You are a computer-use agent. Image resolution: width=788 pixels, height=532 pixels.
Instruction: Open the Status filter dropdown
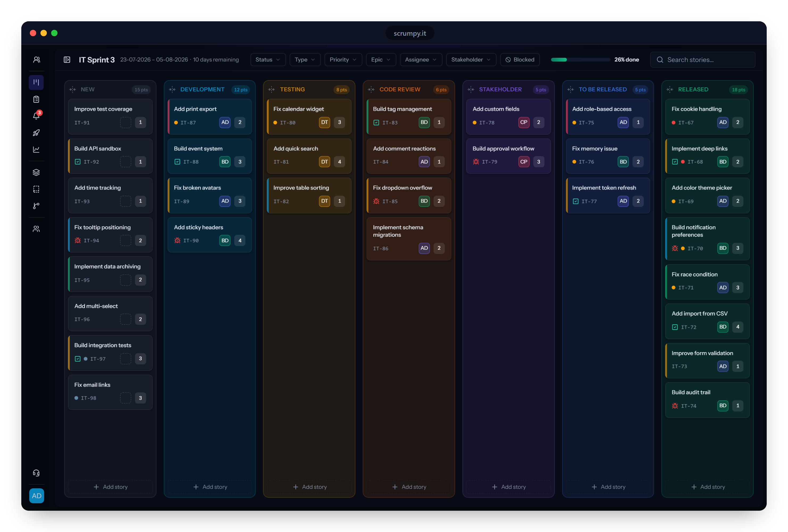tap(268, 60)
